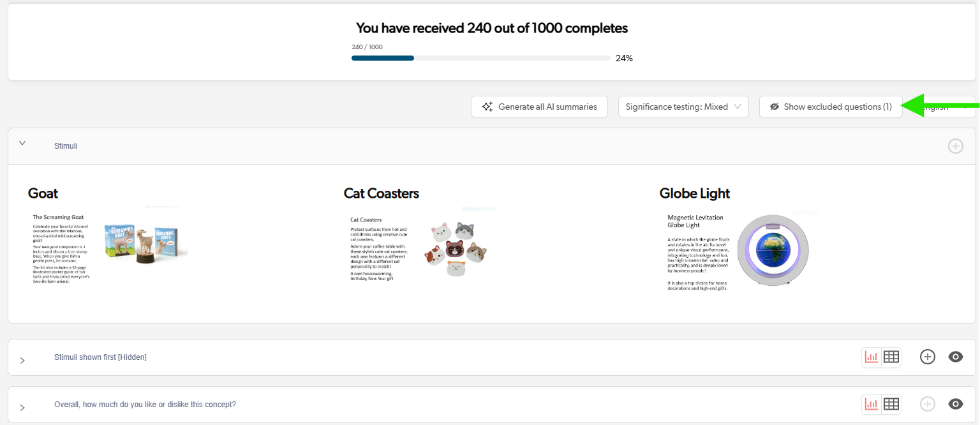Click Generate all AI summaries button

[540, 107]
